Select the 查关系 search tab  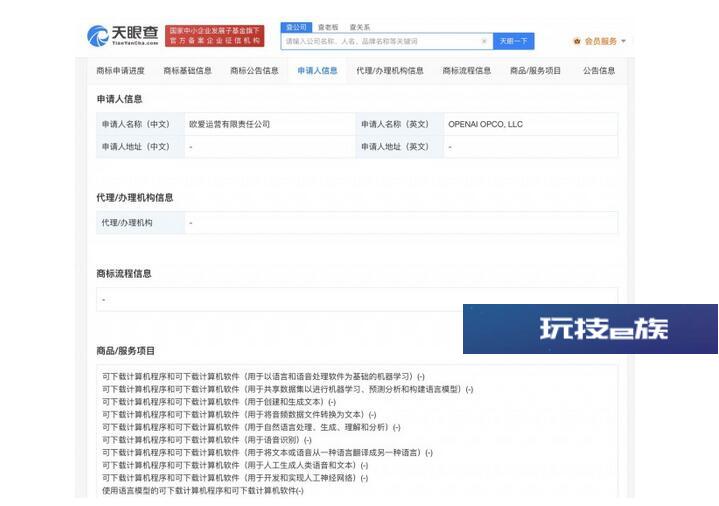click(x=360, y=27)
